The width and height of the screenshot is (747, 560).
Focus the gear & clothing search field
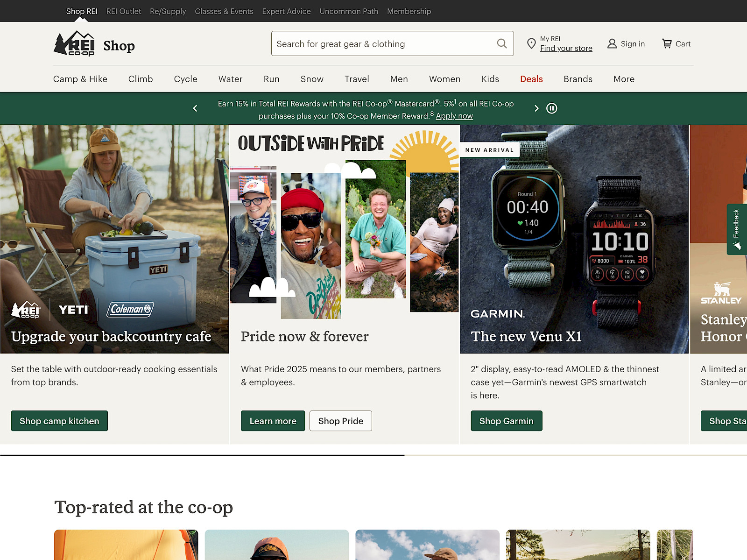pyautogui.click(x=383, y=44)
